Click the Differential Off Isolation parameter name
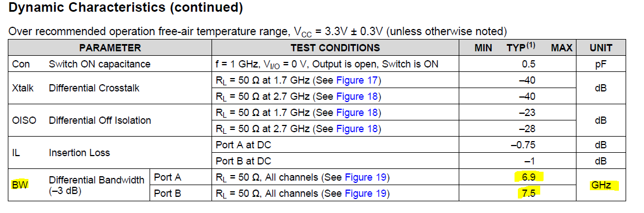Viewport: 644px width, 213px height. tap(100, 120)
